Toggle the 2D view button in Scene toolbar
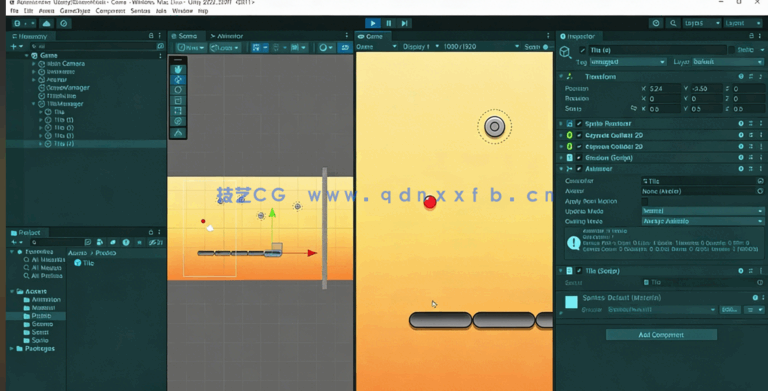The width and height of the screenshot is (768, 391). coord(345,47)
